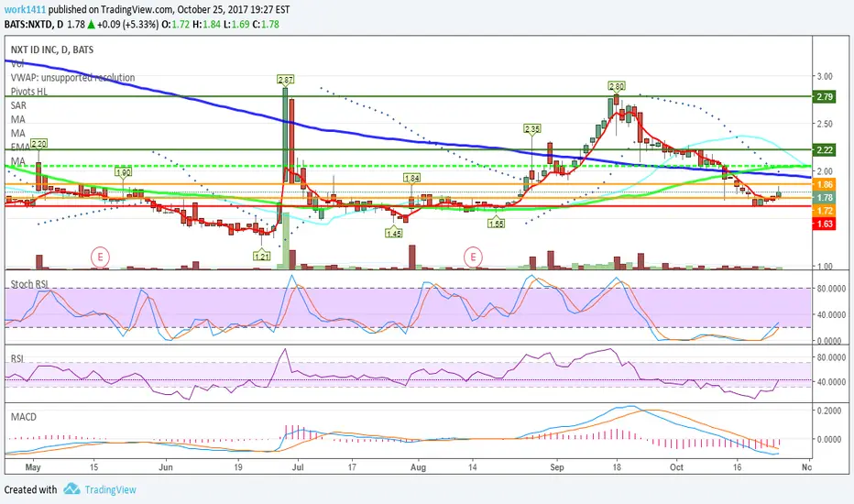This screenshot has width=854, height=504.
Task: Select the SAR indicator label
Action: [18, 105]
